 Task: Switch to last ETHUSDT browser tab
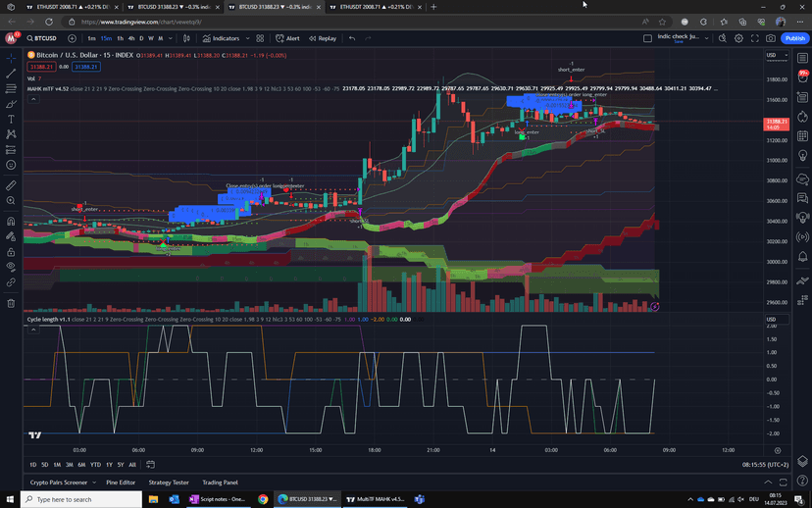(377, 7)
